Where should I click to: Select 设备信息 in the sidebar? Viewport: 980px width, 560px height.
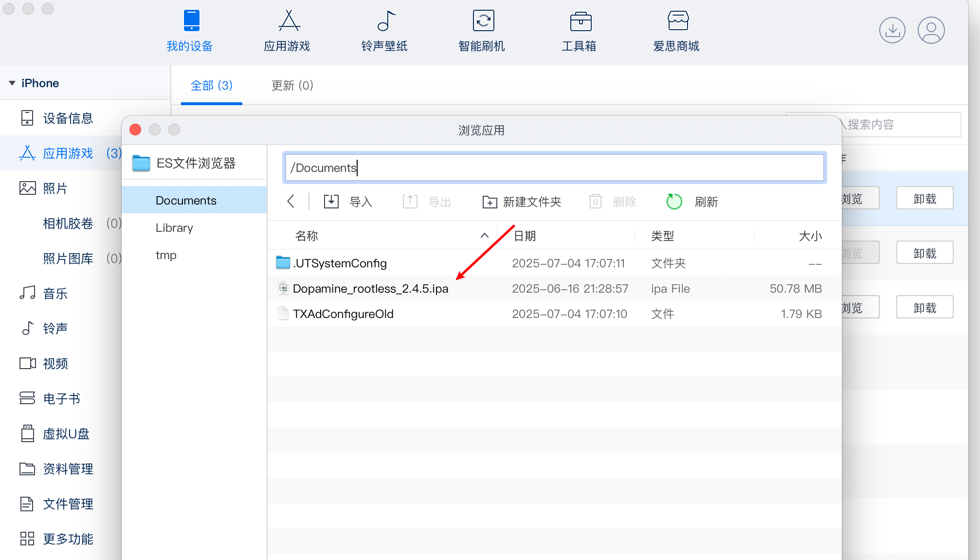85,118
